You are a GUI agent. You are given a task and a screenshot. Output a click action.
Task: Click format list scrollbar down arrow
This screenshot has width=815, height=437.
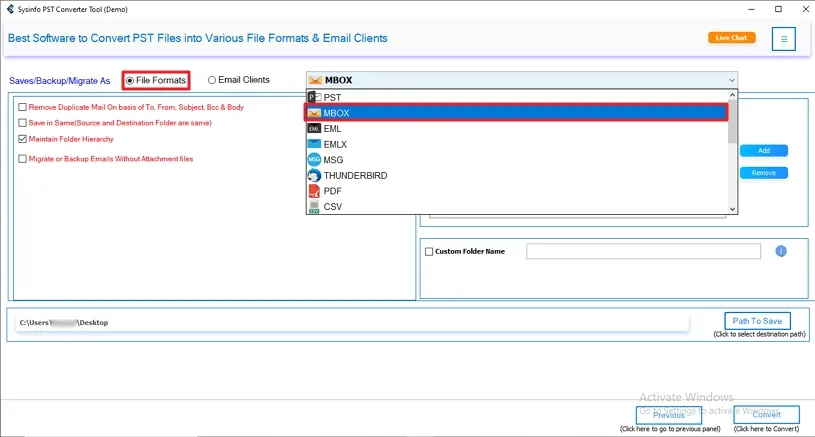(732, 209)
